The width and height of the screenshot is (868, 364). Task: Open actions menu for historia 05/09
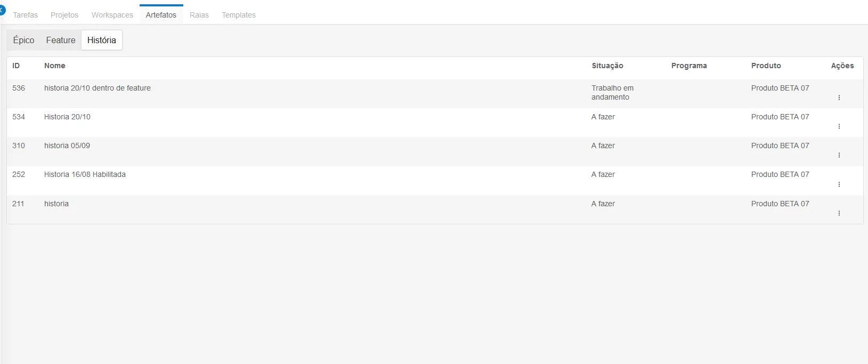tap(839, 155)
